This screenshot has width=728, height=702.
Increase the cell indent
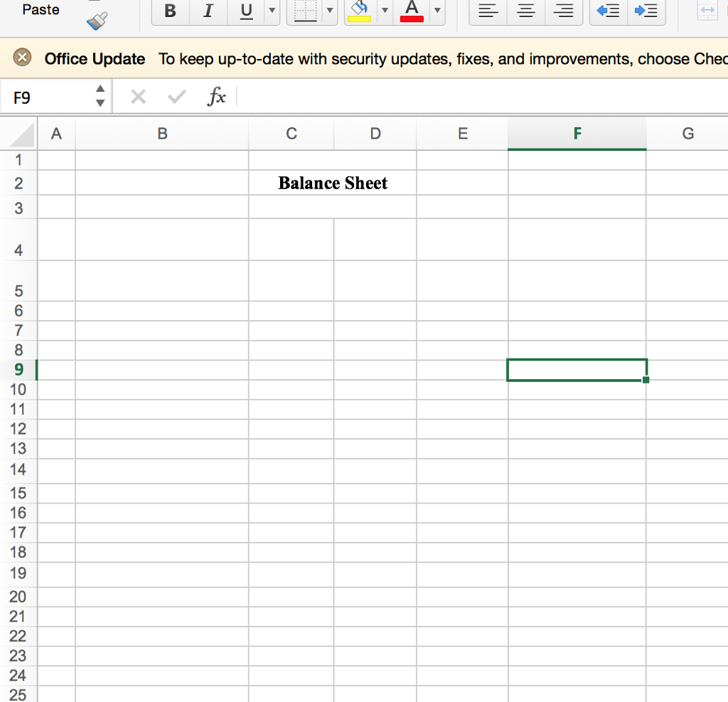(x=646, y=9)
